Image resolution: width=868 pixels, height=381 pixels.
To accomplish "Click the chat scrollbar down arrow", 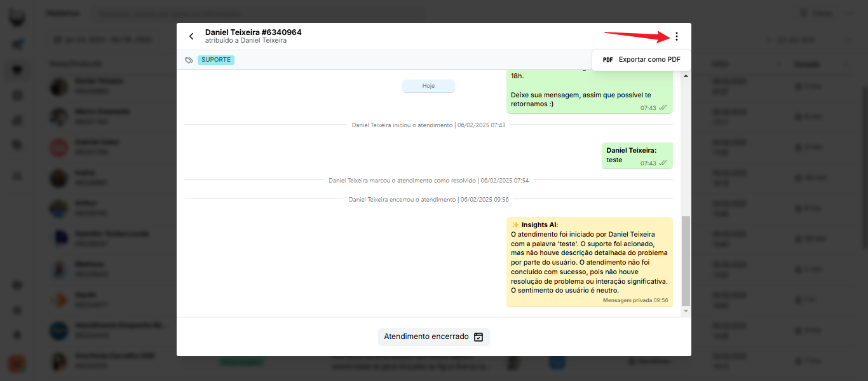I will (x=685, y=311).
